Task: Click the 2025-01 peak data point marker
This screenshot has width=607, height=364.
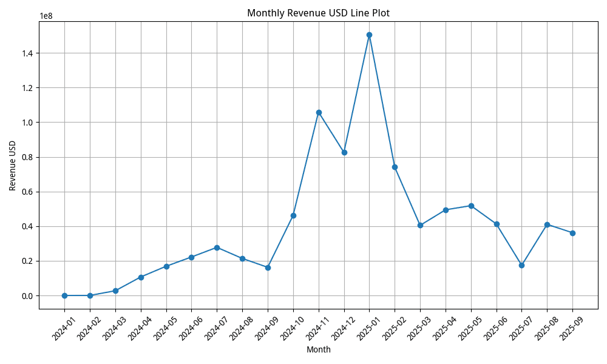Action: coord(370,35)
